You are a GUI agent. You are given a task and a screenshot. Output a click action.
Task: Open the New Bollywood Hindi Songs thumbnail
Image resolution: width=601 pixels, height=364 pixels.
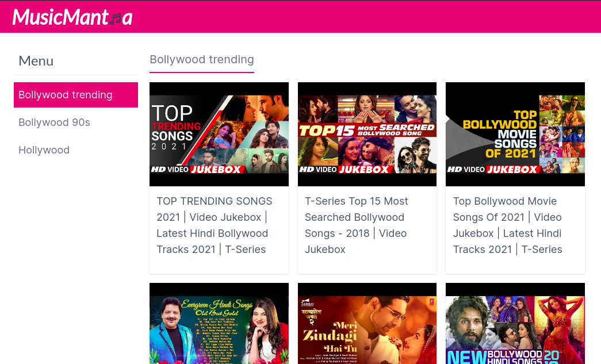click(515, 324)
